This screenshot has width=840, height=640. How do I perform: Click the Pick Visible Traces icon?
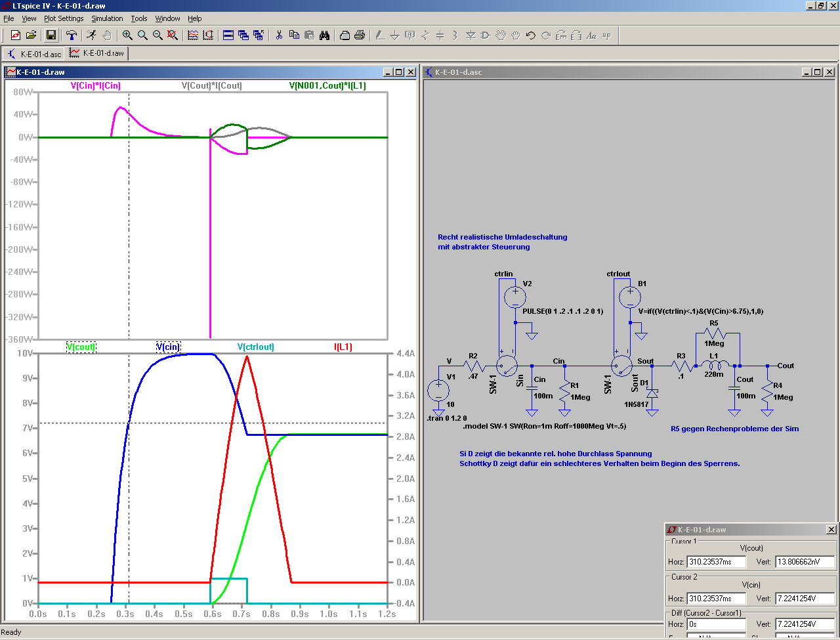tap(193, 35)
